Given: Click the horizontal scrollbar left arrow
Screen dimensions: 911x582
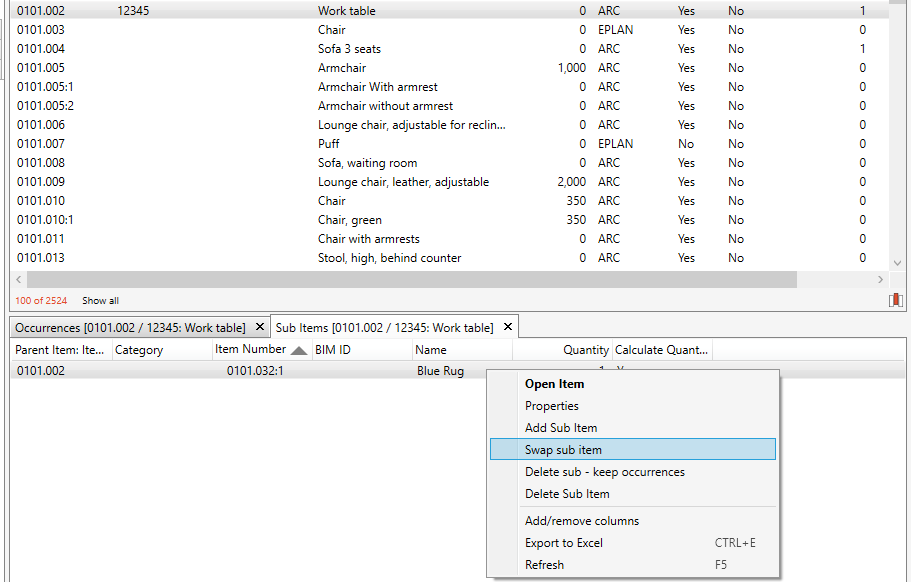Looking at the screenshot, I should tap(20, 280).
